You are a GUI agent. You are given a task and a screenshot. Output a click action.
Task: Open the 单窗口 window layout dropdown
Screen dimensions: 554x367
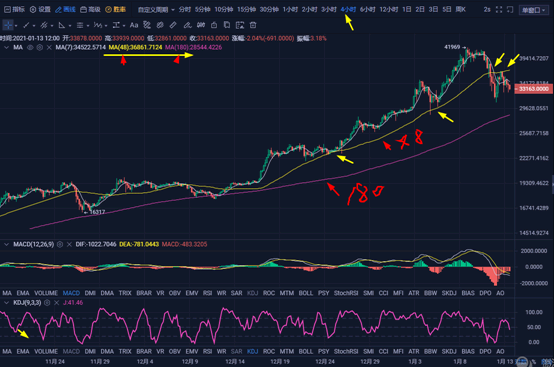click(533, 10)
